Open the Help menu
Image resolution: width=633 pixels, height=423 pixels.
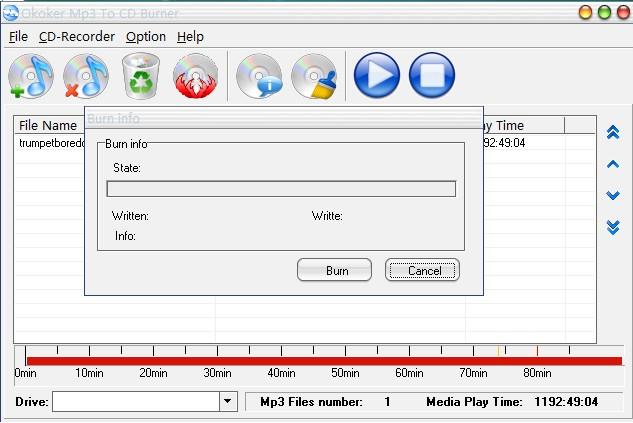pyautogui.click(x=190, y=37)
